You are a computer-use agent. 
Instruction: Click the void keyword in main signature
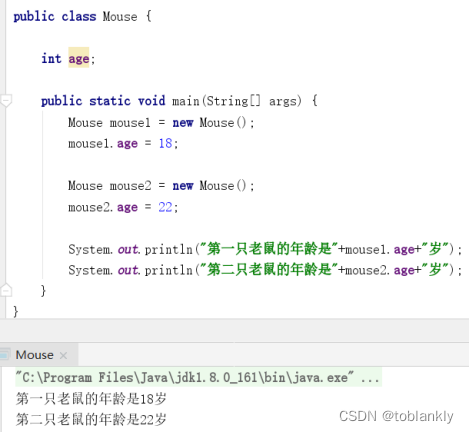tap(152, 101)
